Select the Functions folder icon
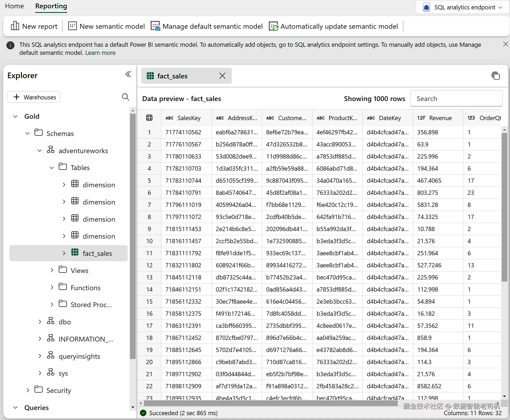Screen dimensions: 510x420 (x=63, y=287)
